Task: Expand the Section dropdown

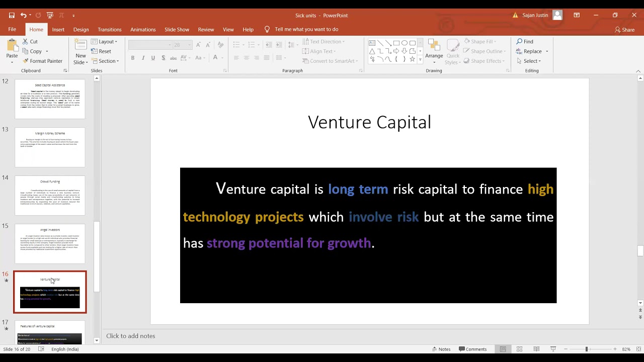Action: pyautogui.click(x=105, y=61)
